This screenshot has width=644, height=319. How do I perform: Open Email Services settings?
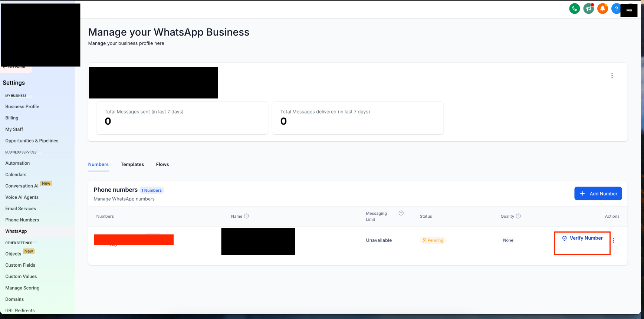coord(21,209)
